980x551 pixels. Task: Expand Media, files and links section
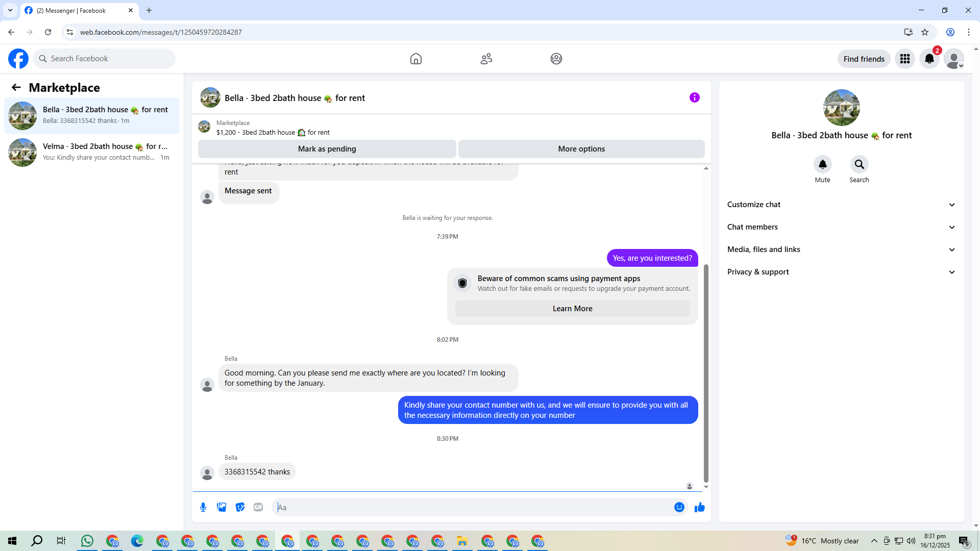[841, 249]
